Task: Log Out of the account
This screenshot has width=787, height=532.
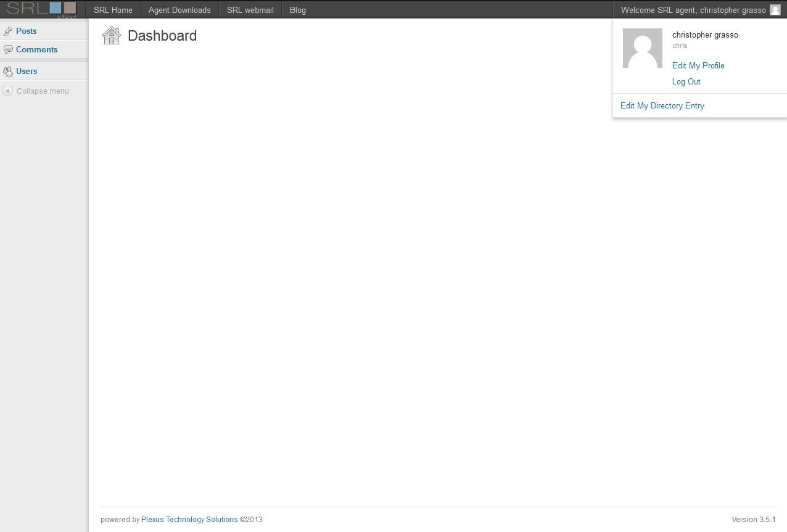Action: pyautogui.click(x=686, y=81)
